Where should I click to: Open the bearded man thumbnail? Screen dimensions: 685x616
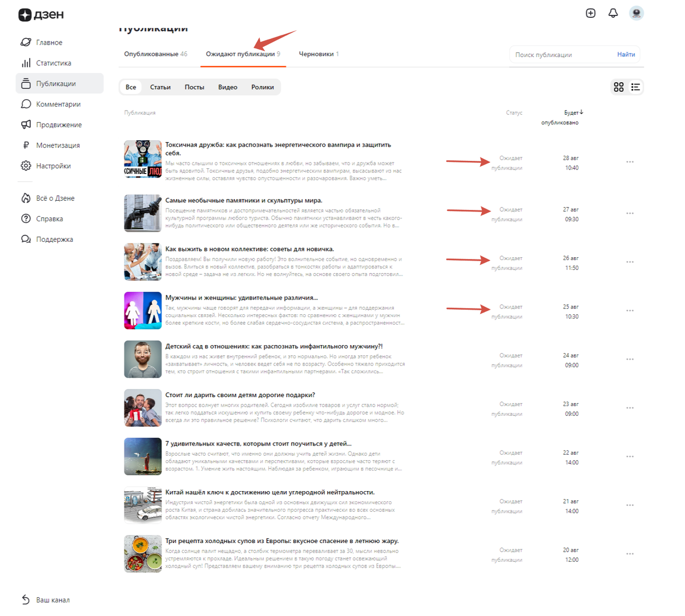[143, 359]
